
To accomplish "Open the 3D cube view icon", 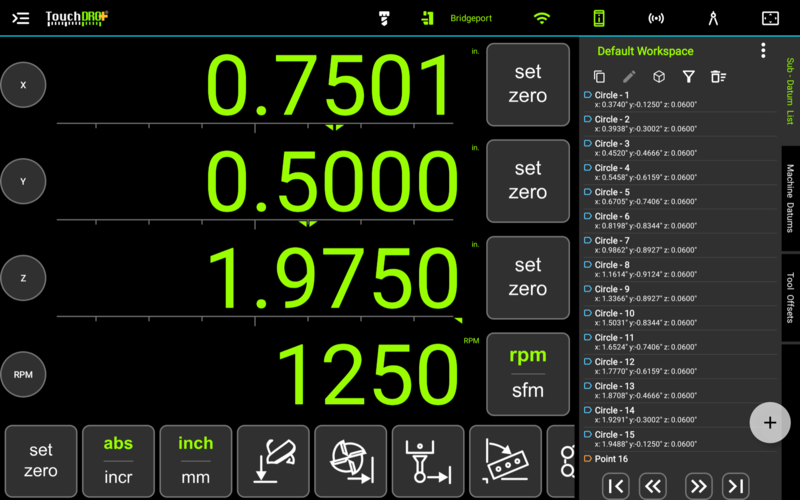I will (x=659, y=77).
